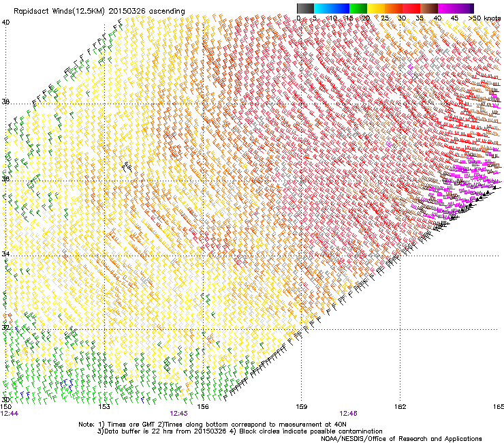Click the brown 35-40 knots color segment

(429, 8)
